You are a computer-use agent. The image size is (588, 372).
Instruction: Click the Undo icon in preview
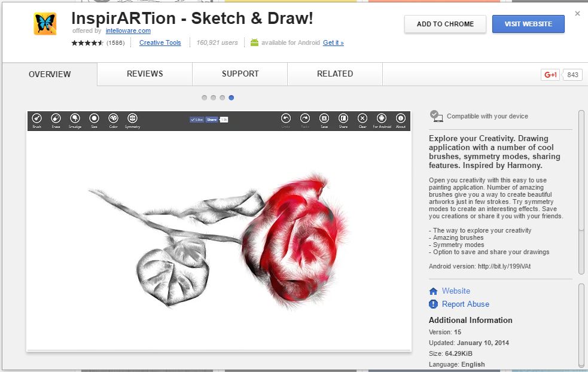click(286, 118)
